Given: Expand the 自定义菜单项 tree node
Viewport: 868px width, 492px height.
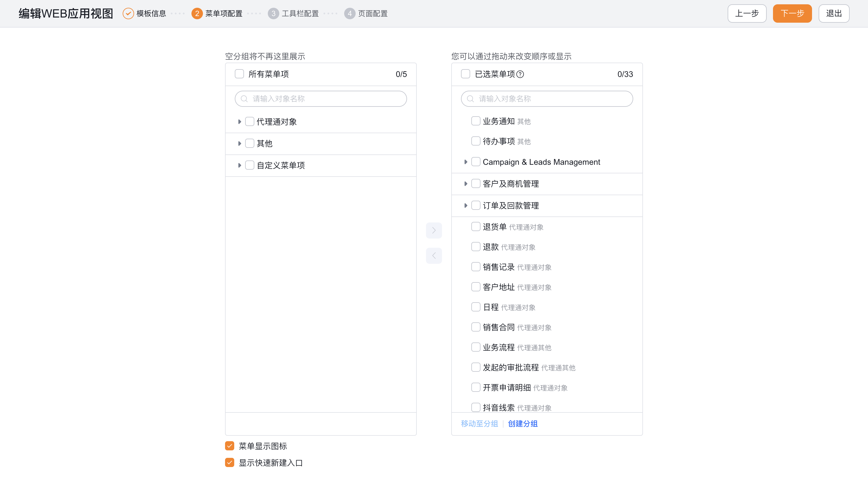Looking at the screenshot, I should [240, 165].
